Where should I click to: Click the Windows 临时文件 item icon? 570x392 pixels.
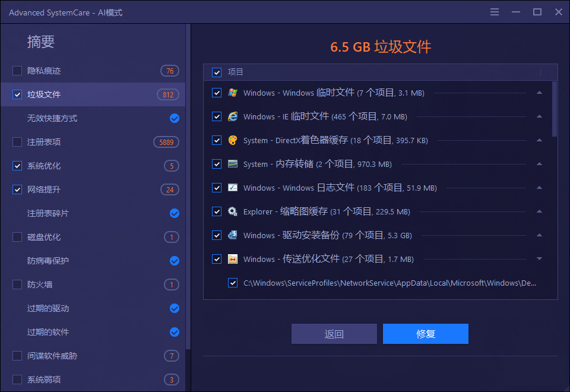(232, 93)
